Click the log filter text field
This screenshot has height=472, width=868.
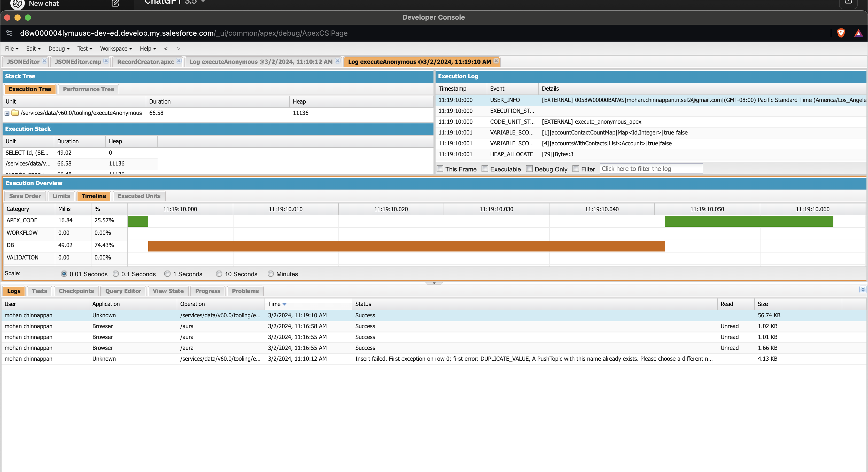coord(651,169)
